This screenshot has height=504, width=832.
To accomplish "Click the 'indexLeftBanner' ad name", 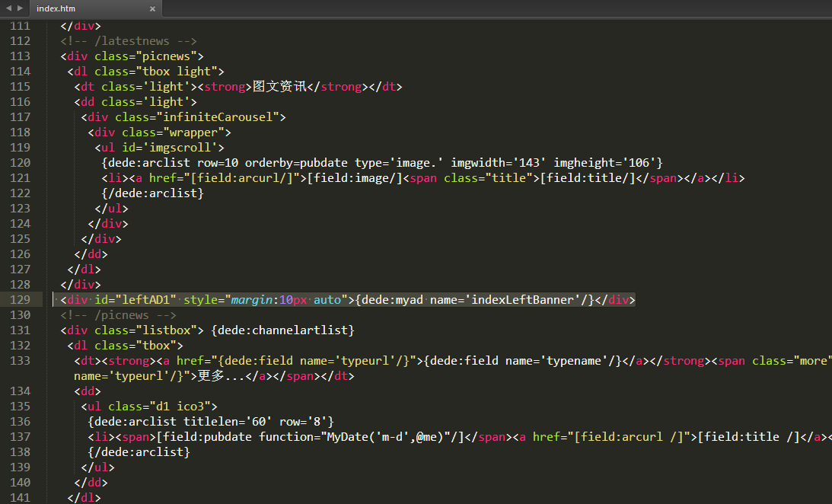I will pos(523,300).
